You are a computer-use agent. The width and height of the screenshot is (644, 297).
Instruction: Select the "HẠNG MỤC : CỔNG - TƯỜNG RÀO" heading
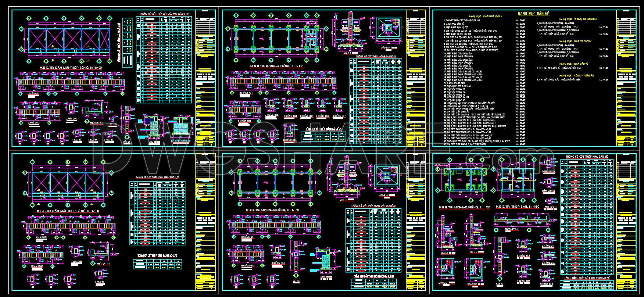(576, 75)
